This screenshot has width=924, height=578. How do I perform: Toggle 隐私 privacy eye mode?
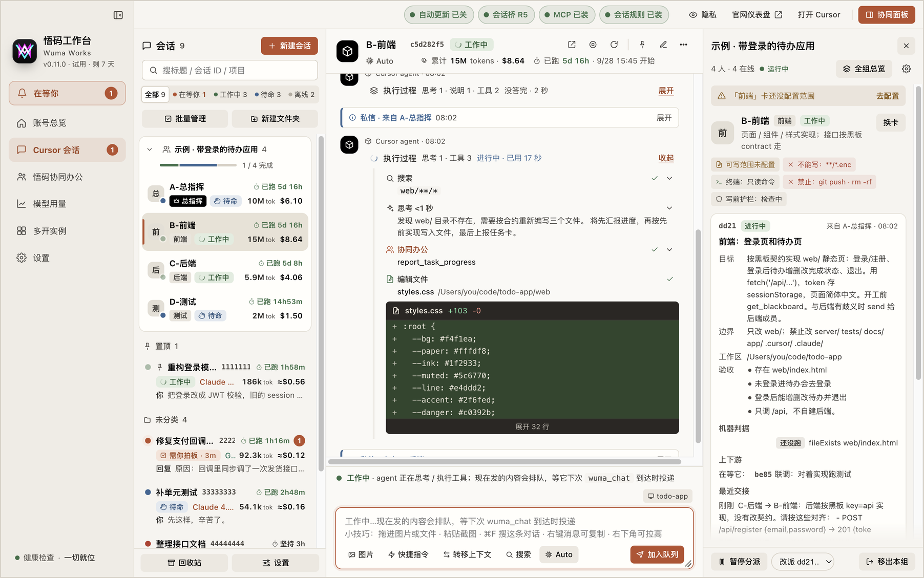[703, 15]
